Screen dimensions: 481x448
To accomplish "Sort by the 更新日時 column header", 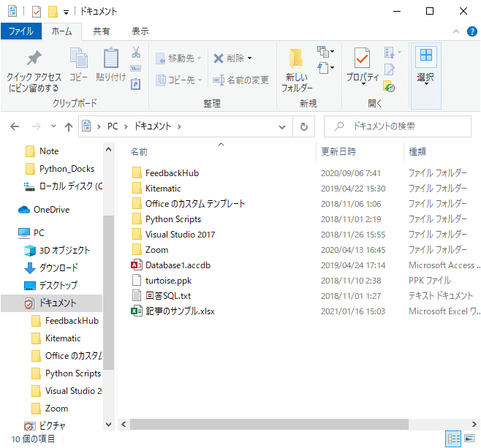I will [338, 151].
